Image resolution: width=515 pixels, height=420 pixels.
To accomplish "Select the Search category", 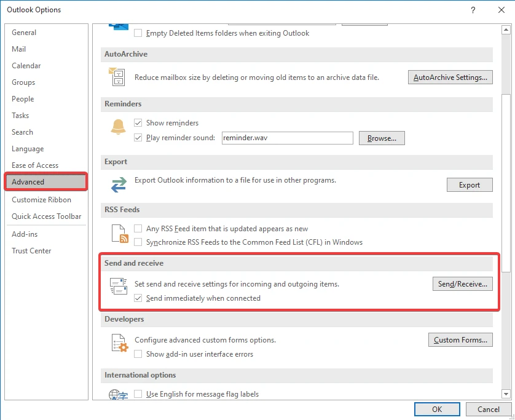I will point(46,132).
